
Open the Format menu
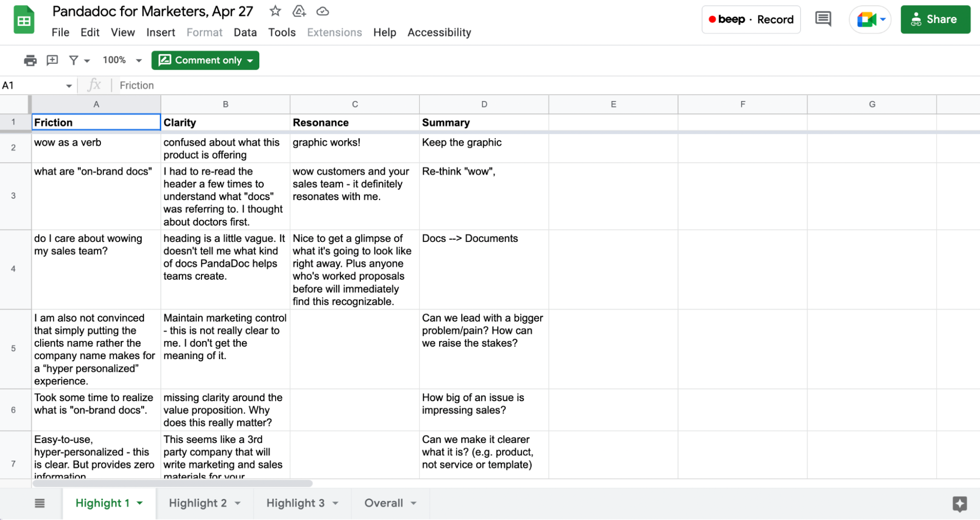(204, 32)
